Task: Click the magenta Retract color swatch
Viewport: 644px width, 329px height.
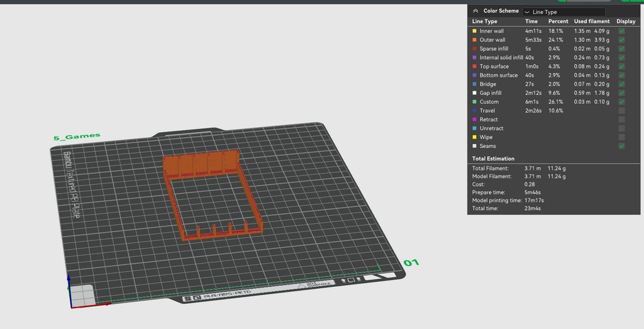Action: (474, 120)
